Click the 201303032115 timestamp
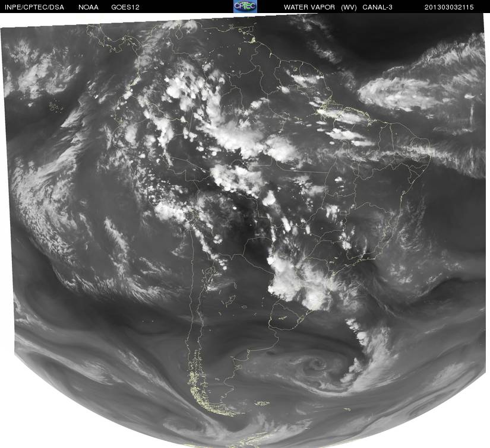The height and width of the screenshot is (448, 490). click(x=449, y=7)
